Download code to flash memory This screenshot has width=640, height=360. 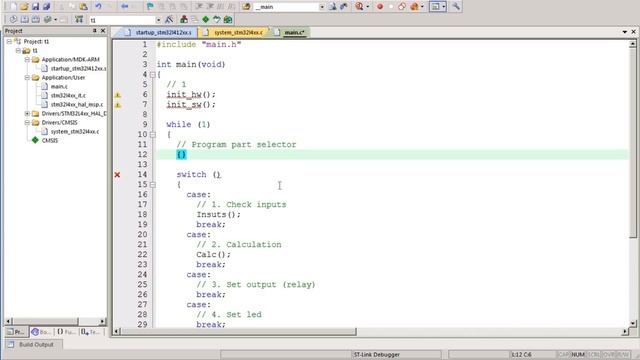tap(79, 20)
